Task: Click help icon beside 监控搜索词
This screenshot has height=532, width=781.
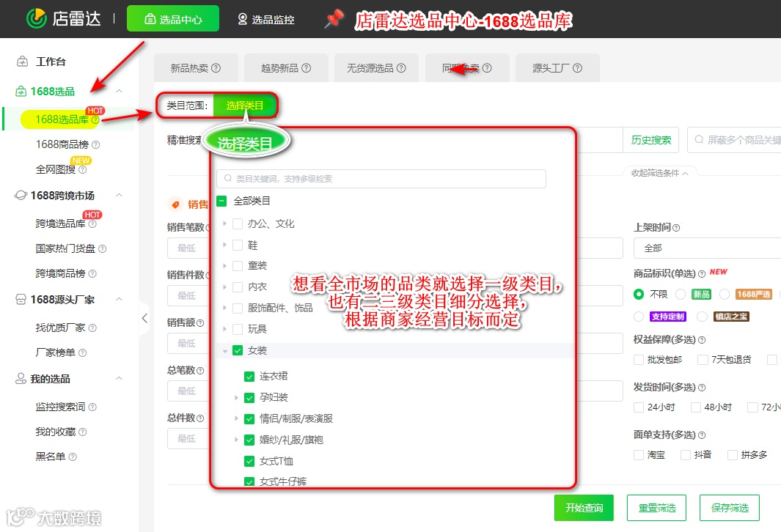Action: [x=92, y=407]
